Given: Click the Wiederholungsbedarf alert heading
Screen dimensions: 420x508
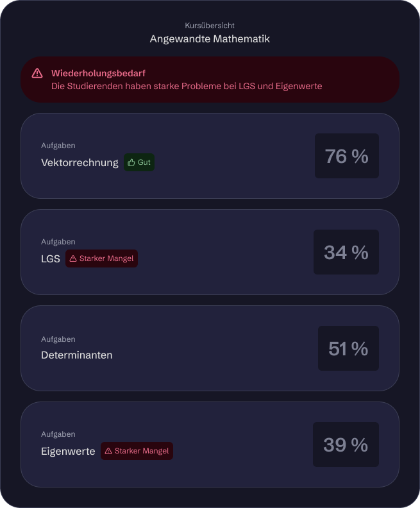Looking at the screenshot, I should pyautogui.click(x=98, y=73).
